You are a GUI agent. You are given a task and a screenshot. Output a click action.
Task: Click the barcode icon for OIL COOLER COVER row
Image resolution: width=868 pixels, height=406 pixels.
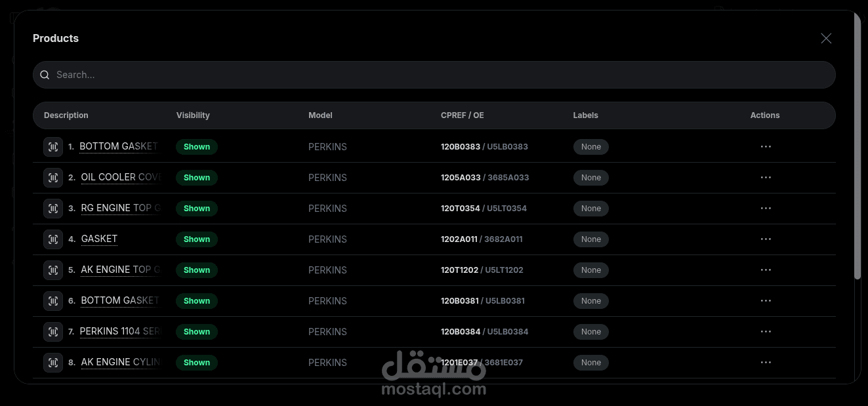53,178
